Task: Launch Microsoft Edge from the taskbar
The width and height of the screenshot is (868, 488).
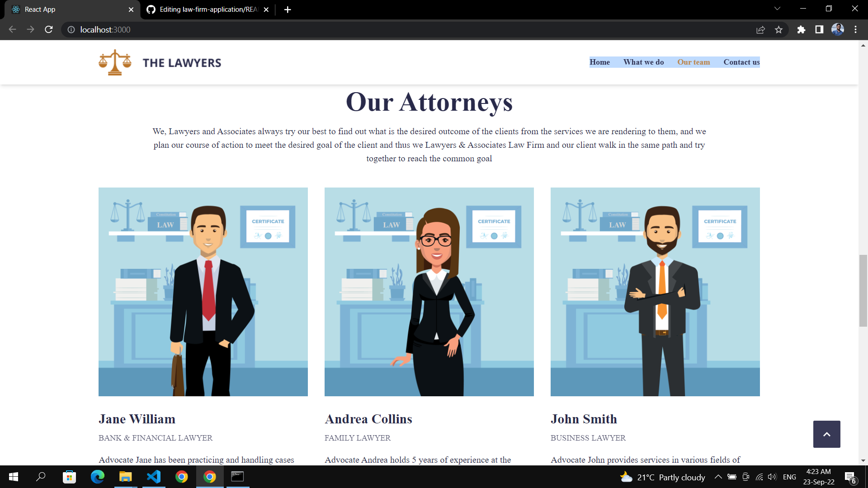Action: point(98,477)
